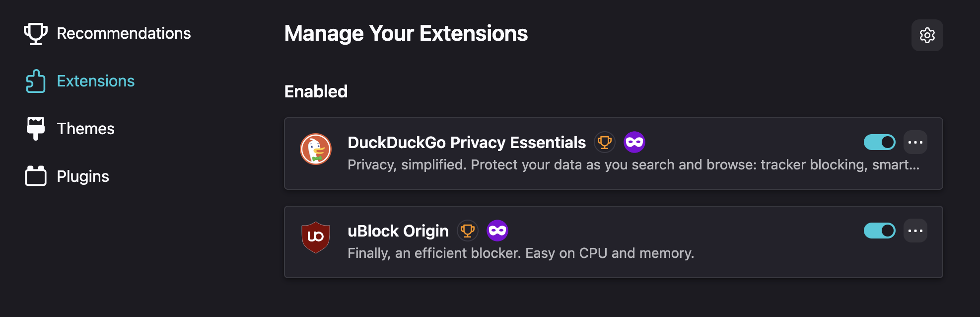Viewport: 980px width, 317px height.
Task: Open the uBlock Origin three-dot menu
Action: tap(915, 231)
